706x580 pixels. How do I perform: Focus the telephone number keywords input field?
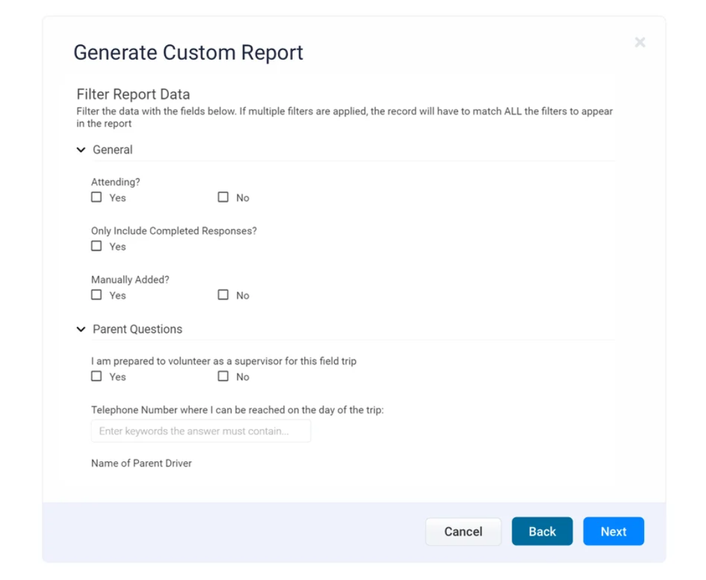(x=201, y=431)
